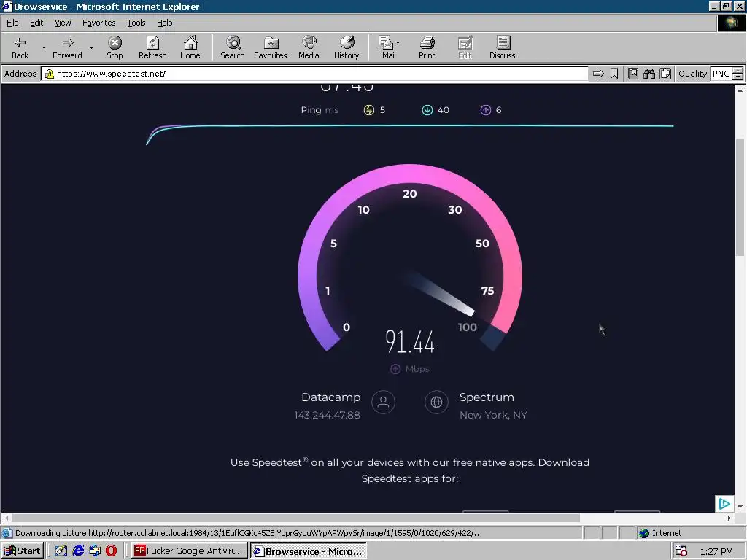Image resolution: width=747 pixels, height=560 pixels.
Task: Launch Opera from quick launch
Action: click(111, 551)
